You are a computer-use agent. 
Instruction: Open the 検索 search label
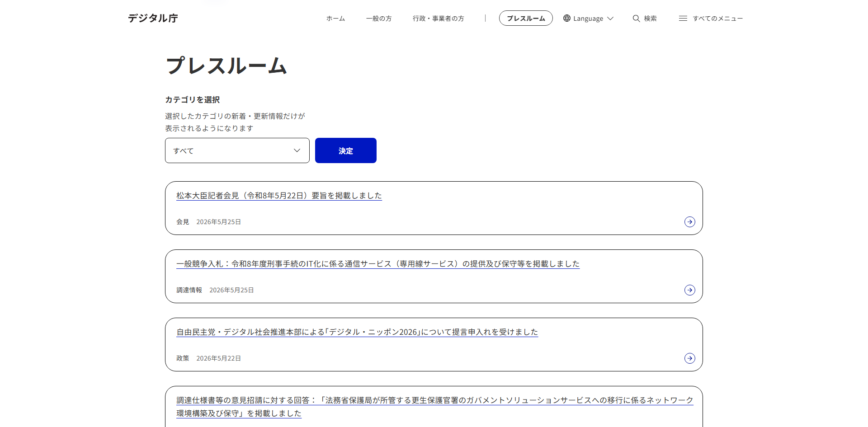coord(650,19)
